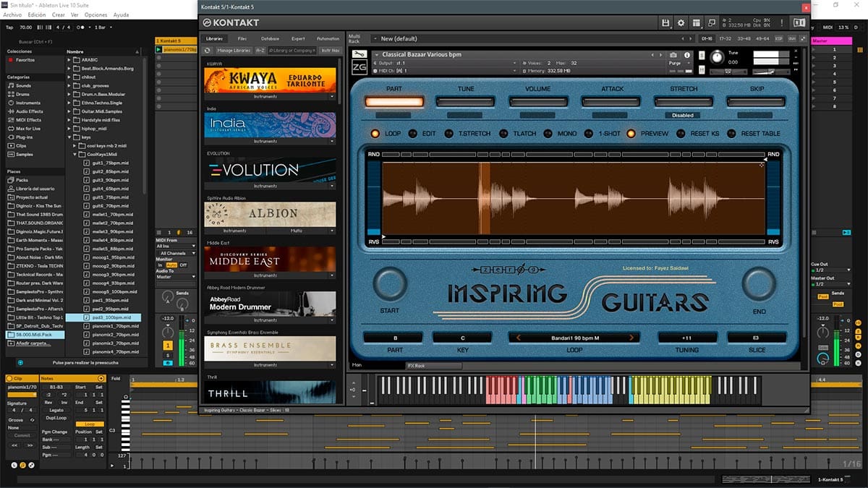
Task: Toggle the PREVIEW light
Action: (631, 134)
